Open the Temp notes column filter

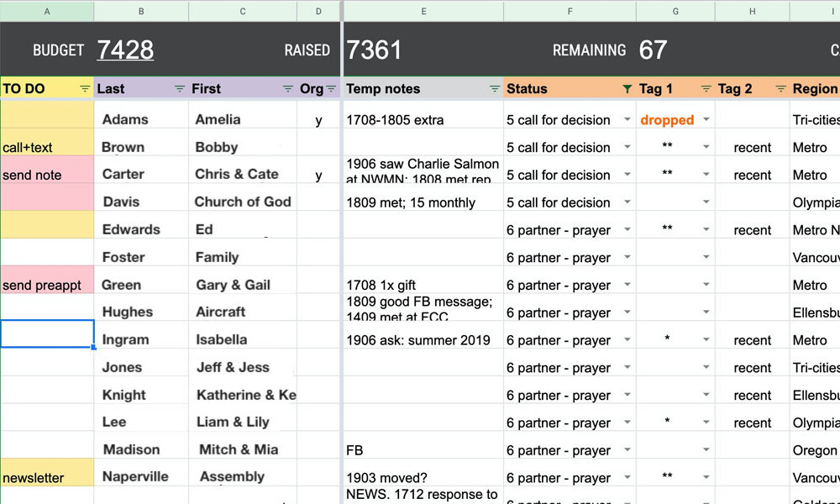pyautogui.click(x=494, y=88)
